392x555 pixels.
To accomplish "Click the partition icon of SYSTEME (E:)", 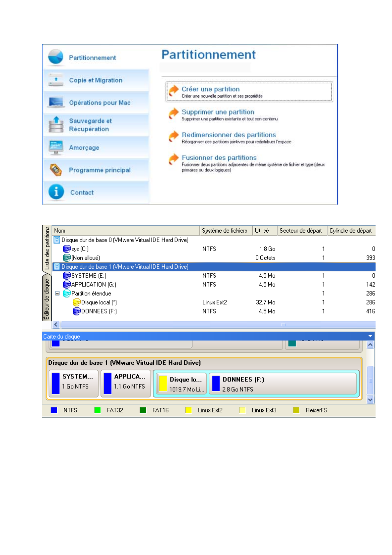I will [67, 276].
